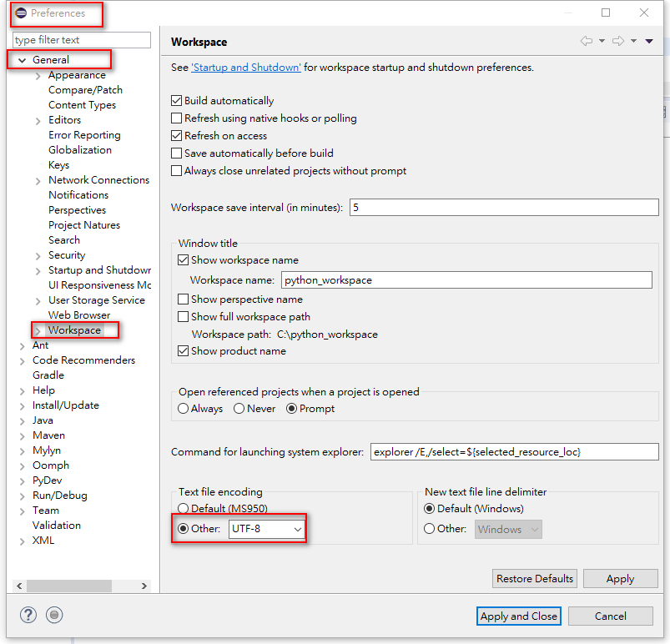This screenshot has width=670, height=644.
Task: Select Other text file encoding radio
Action: click(x=183, y=529)
